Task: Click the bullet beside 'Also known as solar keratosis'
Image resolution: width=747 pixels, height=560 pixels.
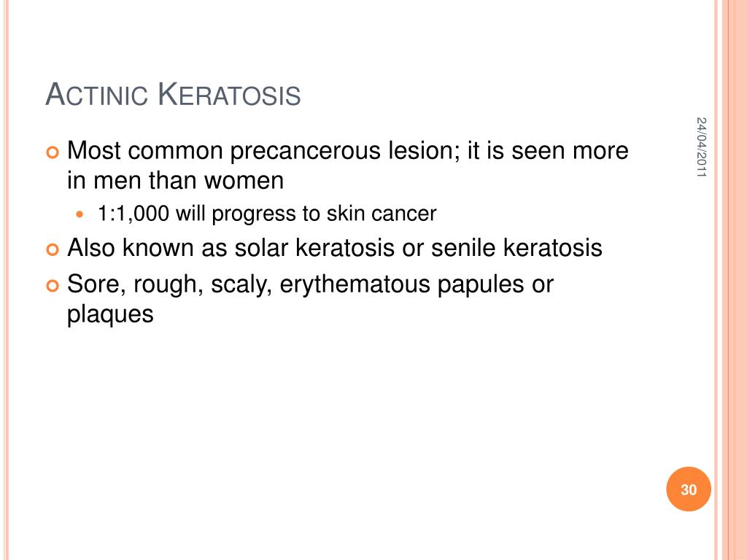Action: (53, 249)
